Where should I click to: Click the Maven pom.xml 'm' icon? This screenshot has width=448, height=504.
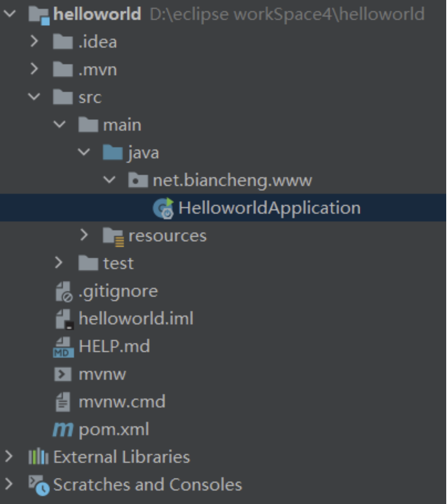coord(63,430)
